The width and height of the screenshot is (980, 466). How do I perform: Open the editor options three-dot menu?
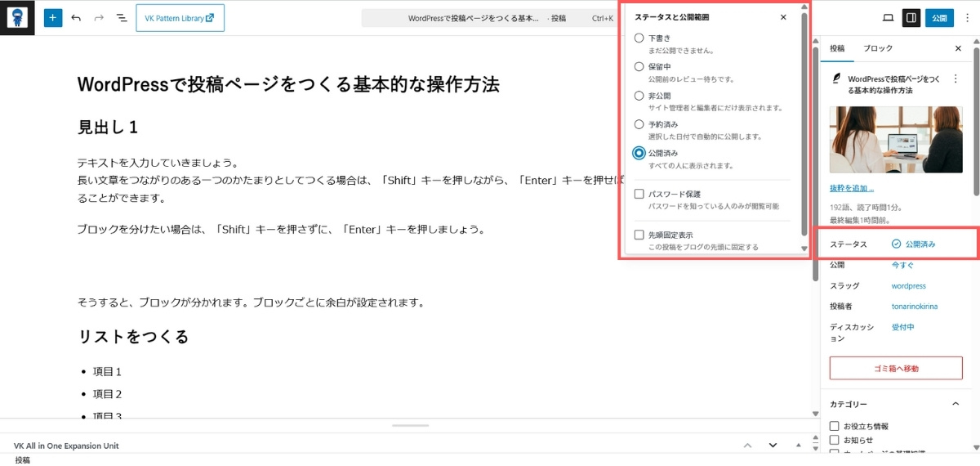click(x=967, y=17)
